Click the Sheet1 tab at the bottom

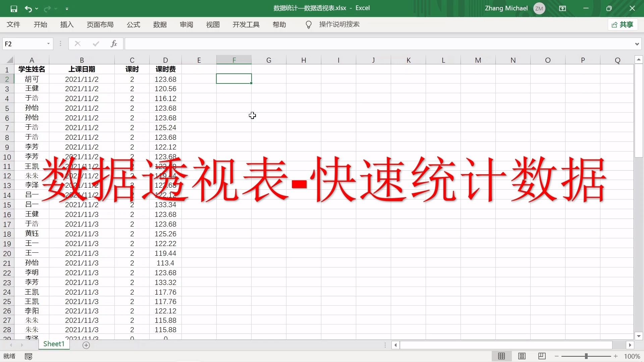pyautogui.click(x=54, y=344)
